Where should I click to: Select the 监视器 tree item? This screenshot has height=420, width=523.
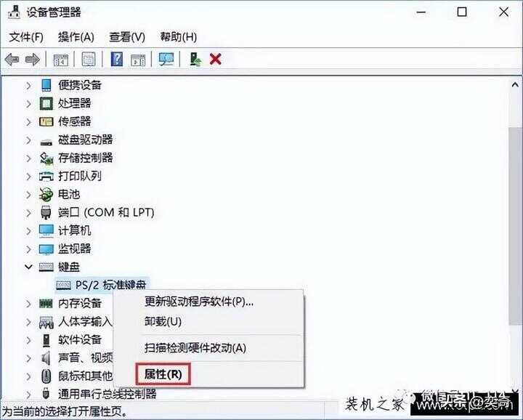(74, 249)
